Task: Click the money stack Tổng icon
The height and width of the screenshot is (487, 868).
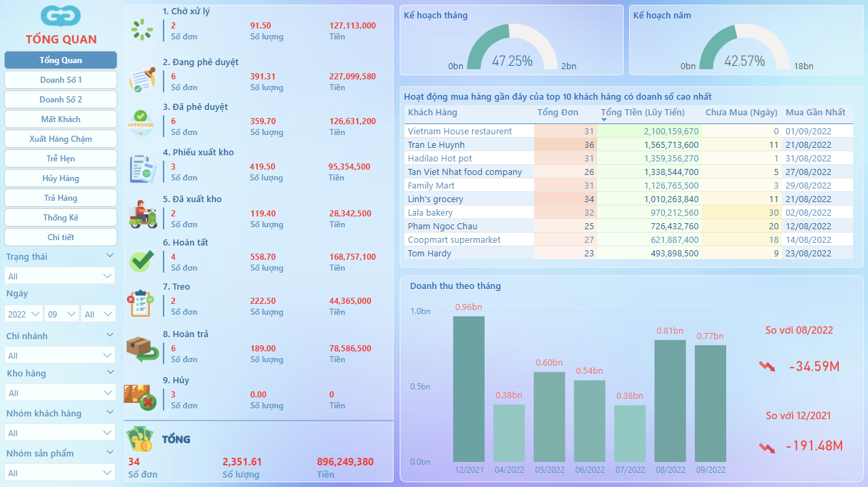Action: tap(140, 440)
